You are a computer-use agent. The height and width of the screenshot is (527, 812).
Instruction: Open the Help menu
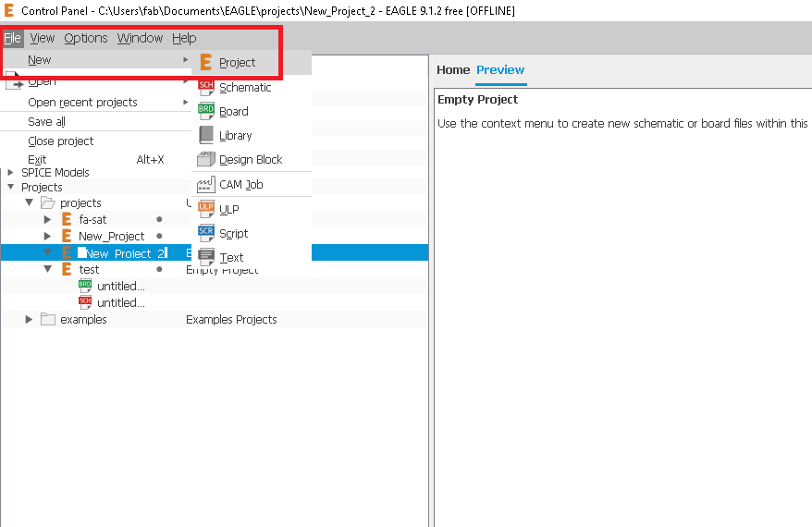tap(184, 38)
